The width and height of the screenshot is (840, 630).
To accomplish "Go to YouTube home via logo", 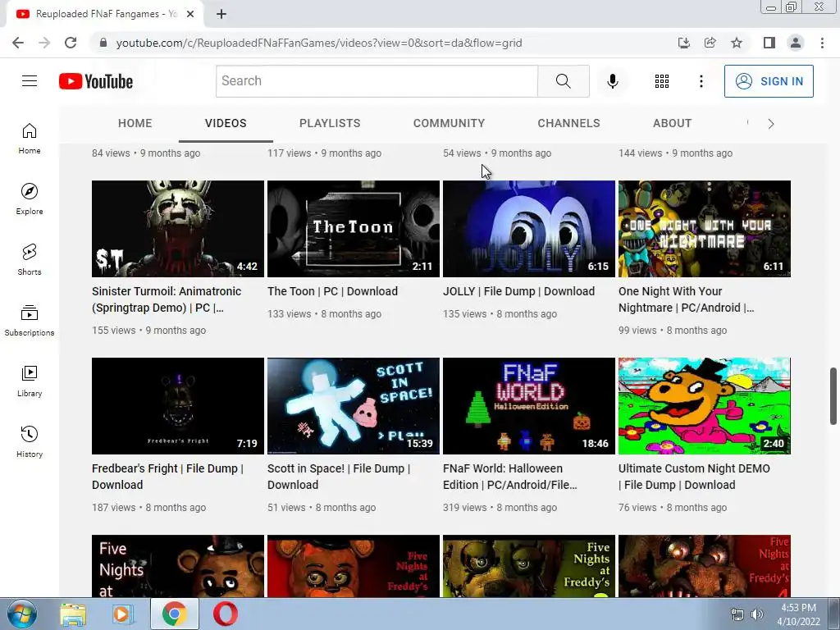I will 96,81.
